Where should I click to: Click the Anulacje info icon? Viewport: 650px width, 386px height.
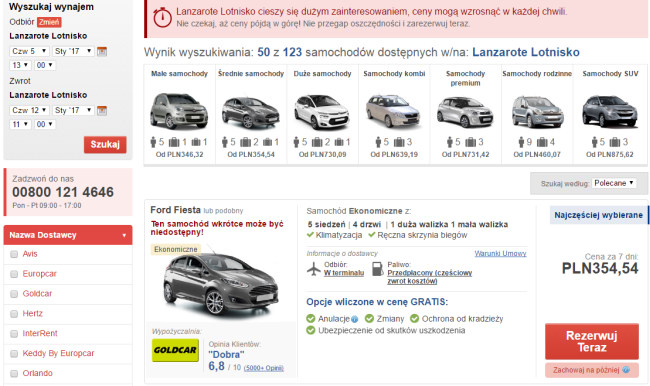355,319
